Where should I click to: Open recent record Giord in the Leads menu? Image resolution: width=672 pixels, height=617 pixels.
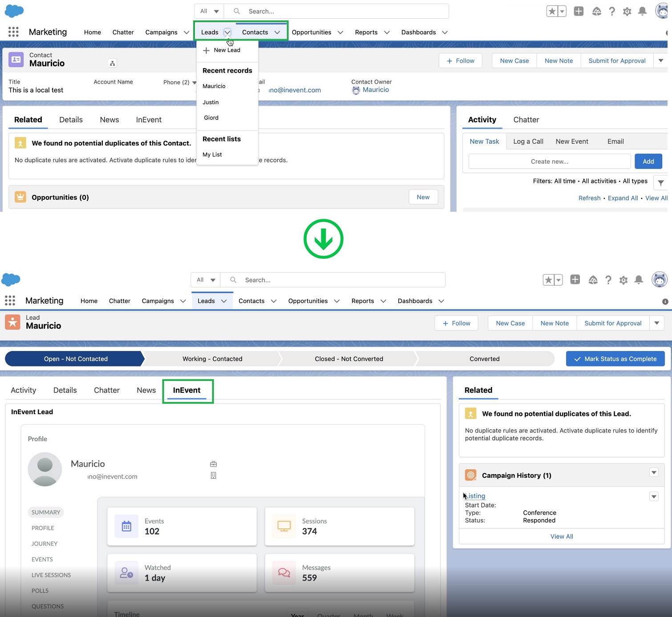tap(211, 118)
